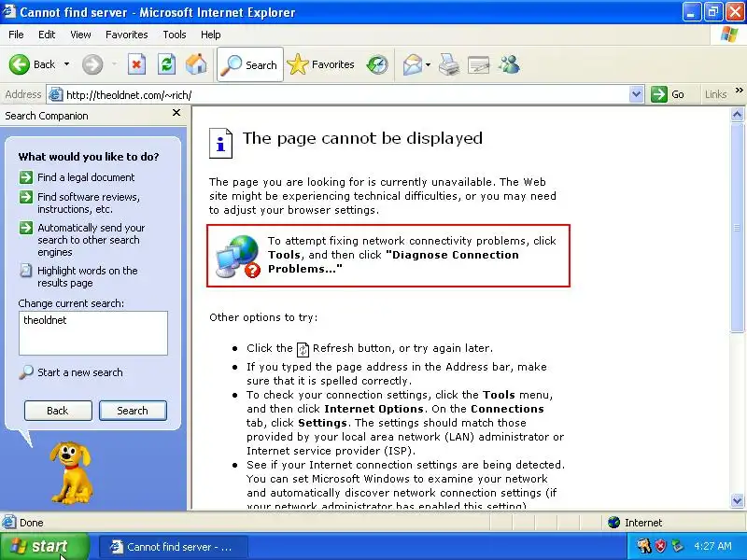Click the Done status text

coord(32,523)
